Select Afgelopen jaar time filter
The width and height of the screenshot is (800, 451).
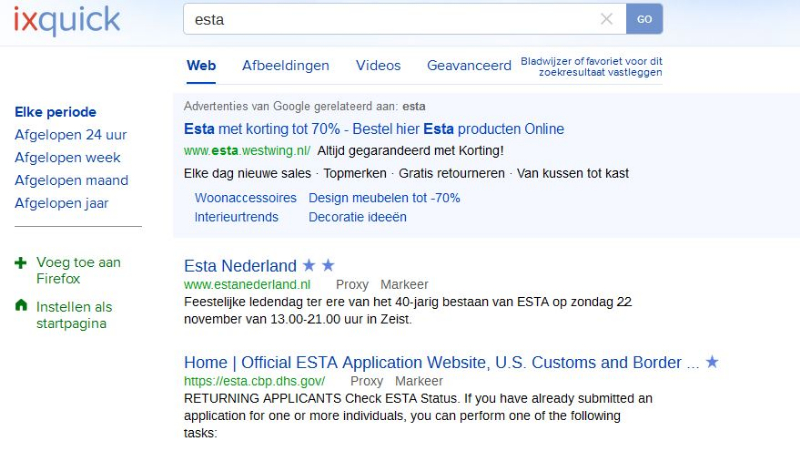[x=62, y=204]
